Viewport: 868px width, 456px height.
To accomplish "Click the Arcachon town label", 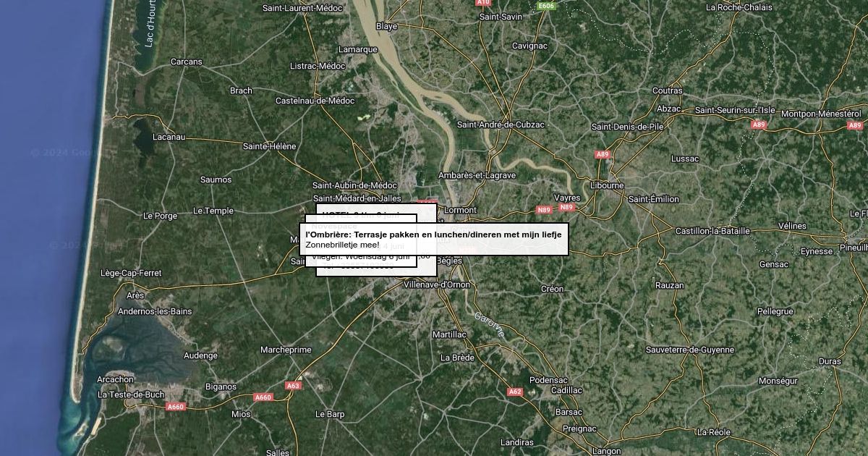I will tap(116, 379).
